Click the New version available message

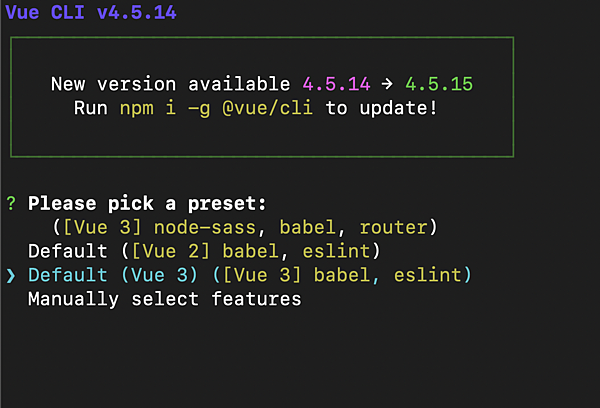pos(171,84)
